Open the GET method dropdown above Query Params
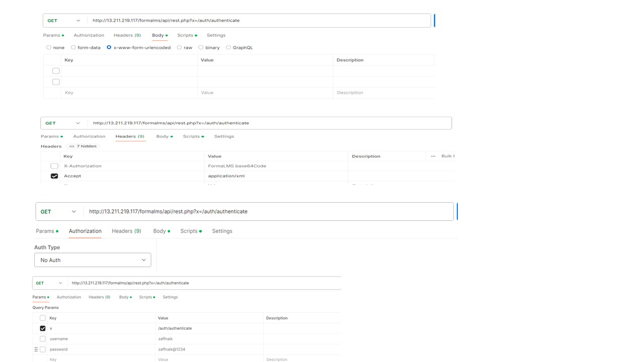Viewport: 644px width, 362px height. (x=49, y=283)
